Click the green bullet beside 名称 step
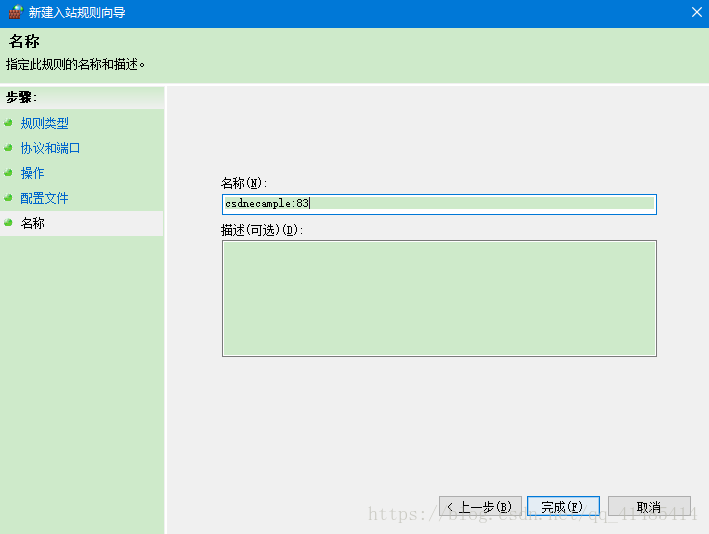 [x=8, y=222]
